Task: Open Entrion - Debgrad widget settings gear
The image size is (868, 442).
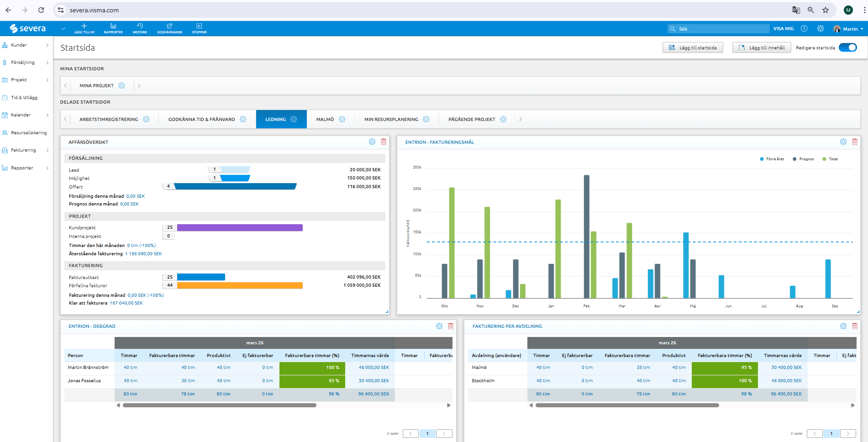Action: 439,326
